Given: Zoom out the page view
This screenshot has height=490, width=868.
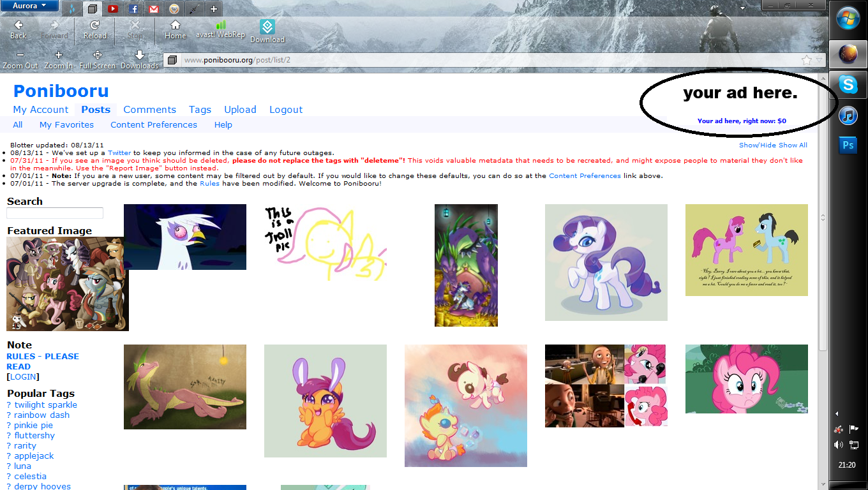Looking at the screenshot, I should pyautogui.click(x=20, y=60).
